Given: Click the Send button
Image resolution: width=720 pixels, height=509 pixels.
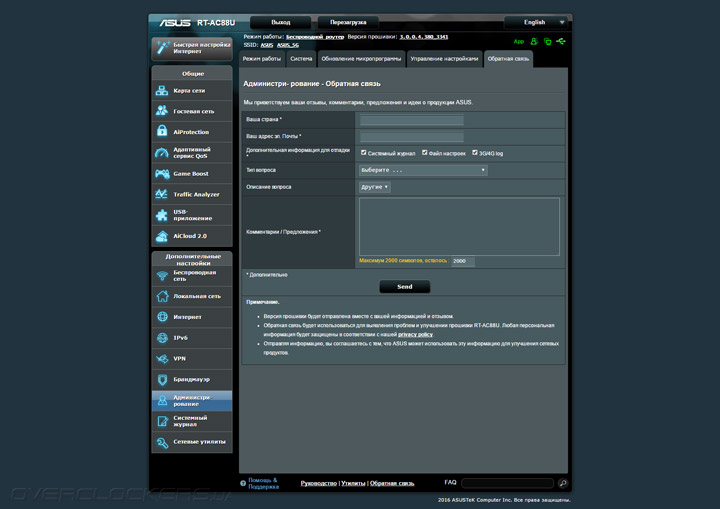Looking at the screenshot, I should (405, 287).
